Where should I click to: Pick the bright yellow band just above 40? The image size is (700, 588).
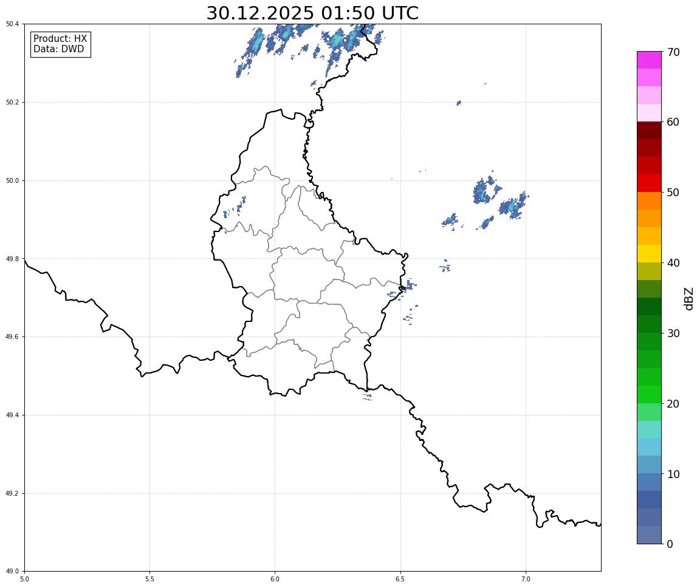[x=649, y=254]
